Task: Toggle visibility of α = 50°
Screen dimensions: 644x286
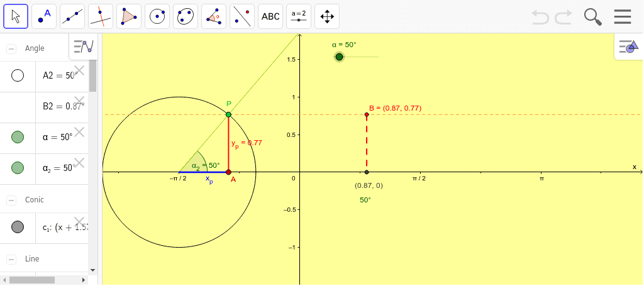Action: (x=18, y=137)
